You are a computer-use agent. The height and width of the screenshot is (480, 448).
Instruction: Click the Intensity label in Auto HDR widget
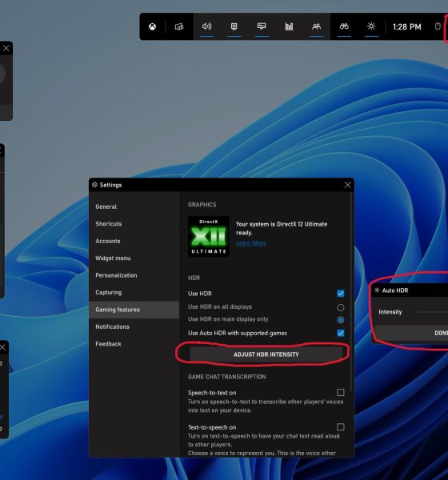click(x=390, y=312)
